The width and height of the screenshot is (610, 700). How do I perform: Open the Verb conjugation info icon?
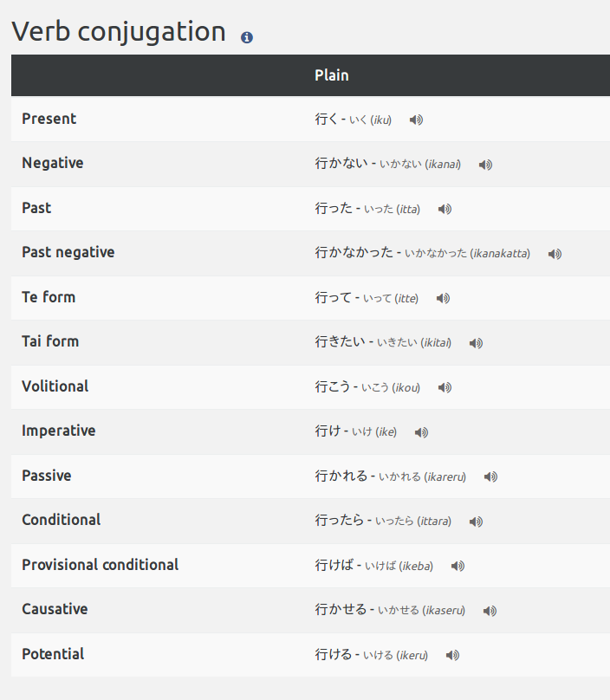click(247, 37)
